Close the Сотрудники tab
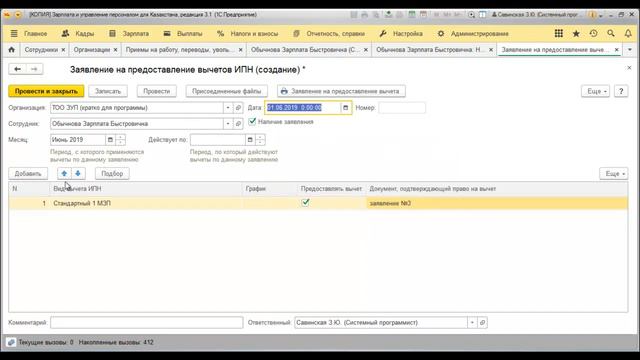This screenshot has height=360, width=640. click(x=63, y=49)
